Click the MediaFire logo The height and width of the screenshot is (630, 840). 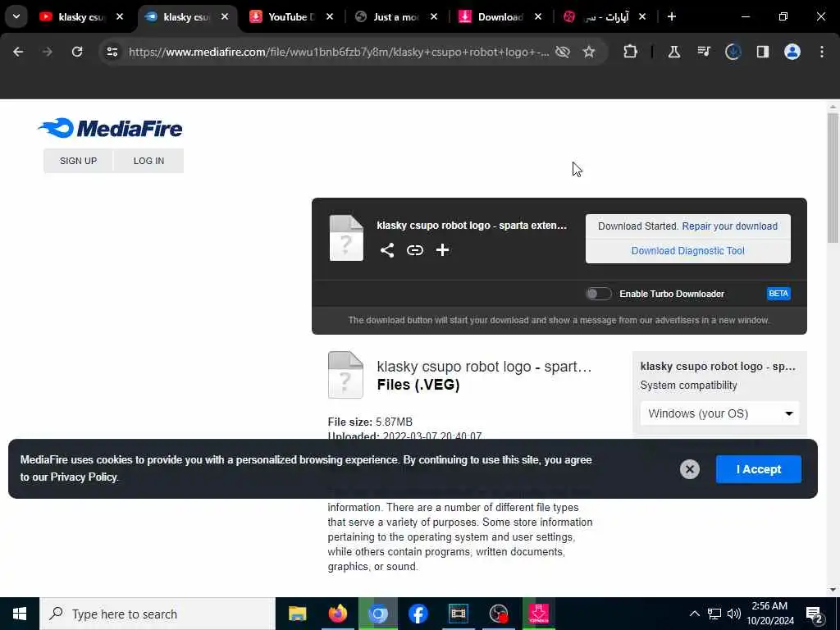111,129
